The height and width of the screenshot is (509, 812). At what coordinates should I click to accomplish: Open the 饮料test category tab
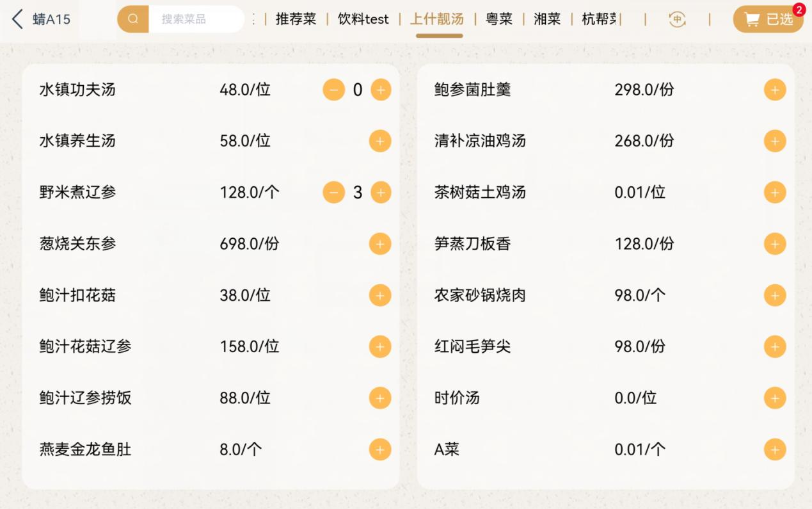363,19
